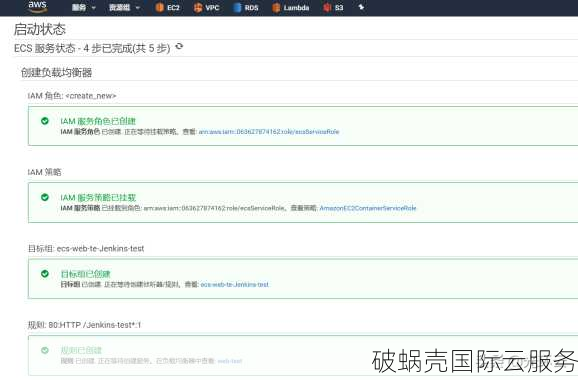578x380 pixels.
Task: Select the ECS 服务状态 progress text
Action: coord(92,48)
